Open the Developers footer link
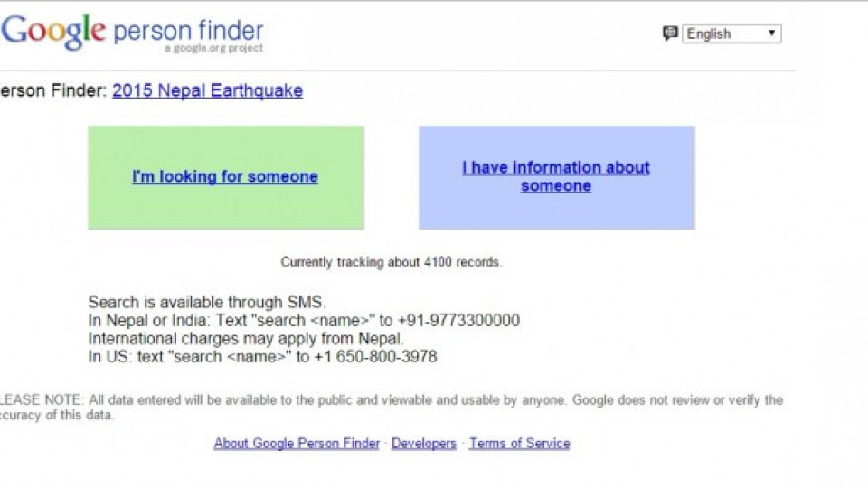Screen dimensions: 868x488 (424, 443)
